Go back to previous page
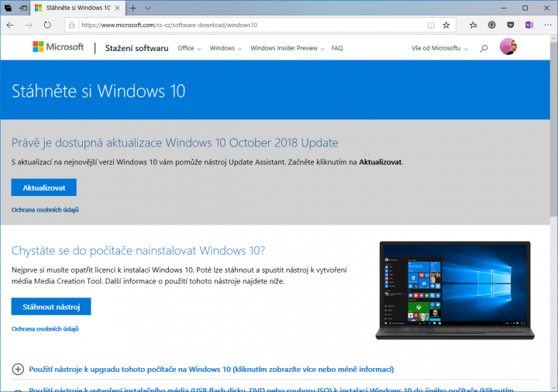The image size is (558, 392). tap(10, 25)
